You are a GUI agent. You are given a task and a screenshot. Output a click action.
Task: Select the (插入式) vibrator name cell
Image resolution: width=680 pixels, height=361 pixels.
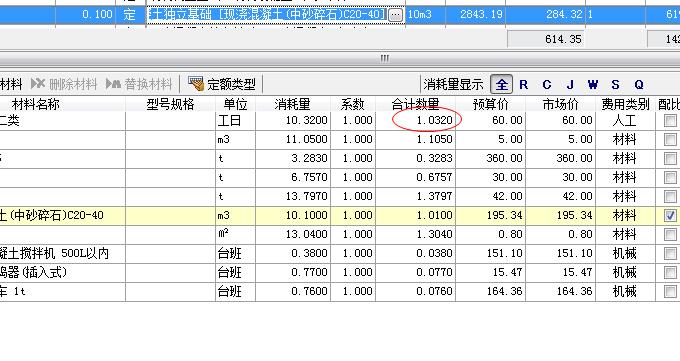click(62, 272)
